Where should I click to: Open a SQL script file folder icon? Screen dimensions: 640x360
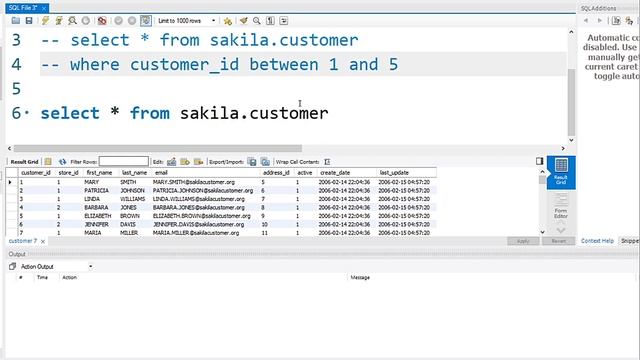(x=16, y=20)
